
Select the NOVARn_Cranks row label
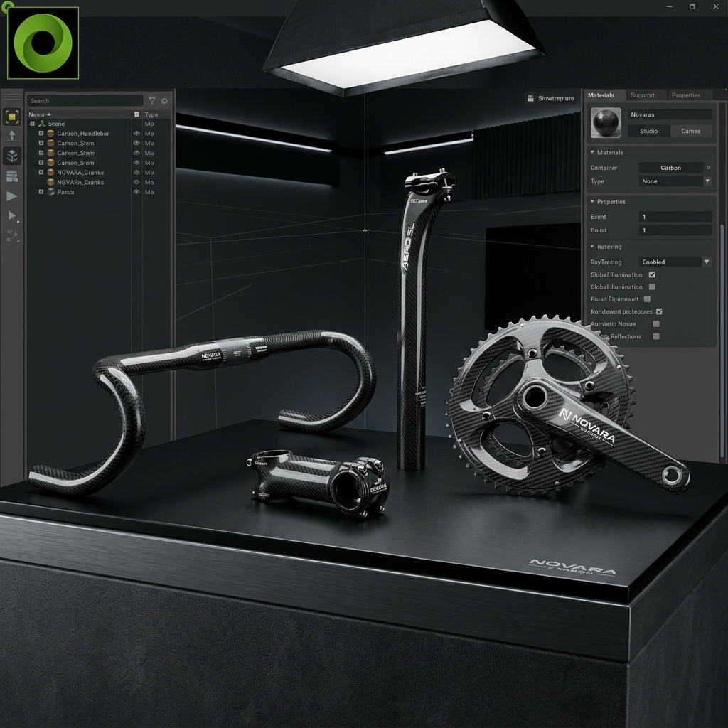[x=80, y=182]
